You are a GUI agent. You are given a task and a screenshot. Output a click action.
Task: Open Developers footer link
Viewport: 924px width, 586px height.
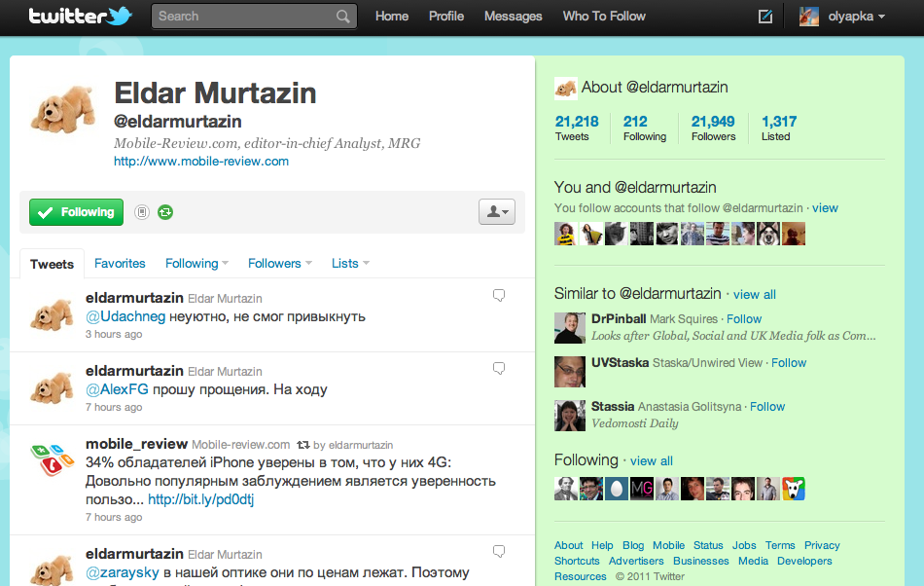pyautogui.click(x=804, y=561)
